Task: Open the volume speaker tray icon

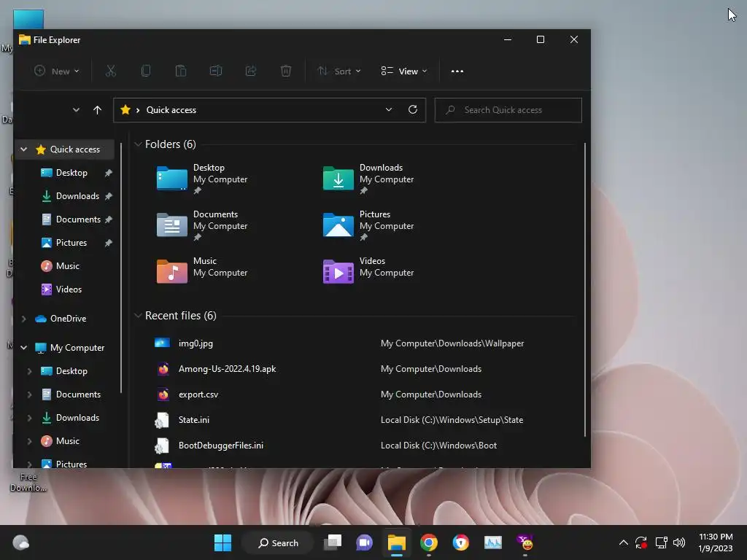Action: coord(679,542)
